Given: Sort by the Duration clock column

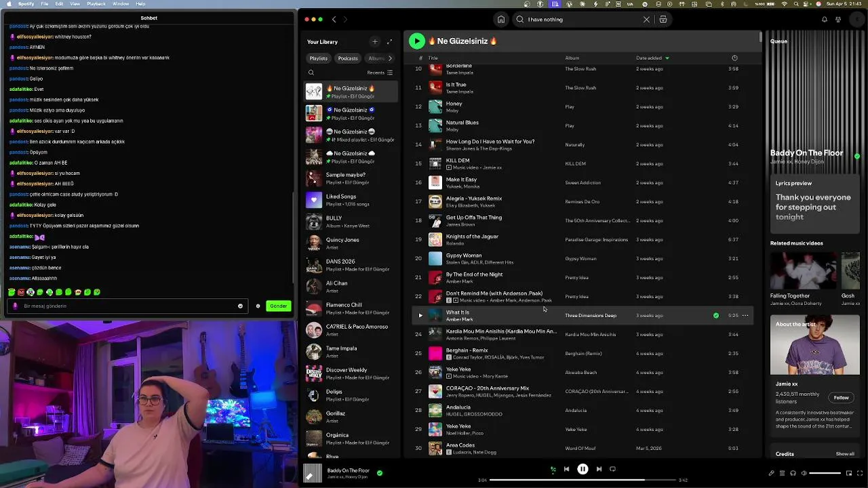Looking at the screenshot, I should 734,58.
